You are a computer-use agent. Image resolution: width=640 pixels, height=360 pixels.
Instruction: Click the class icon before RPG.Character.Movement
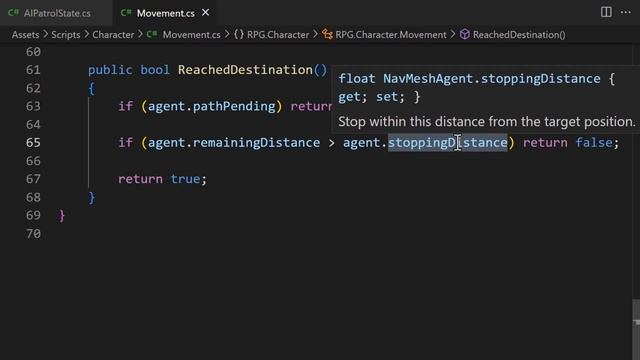click(x=327, y=34)
